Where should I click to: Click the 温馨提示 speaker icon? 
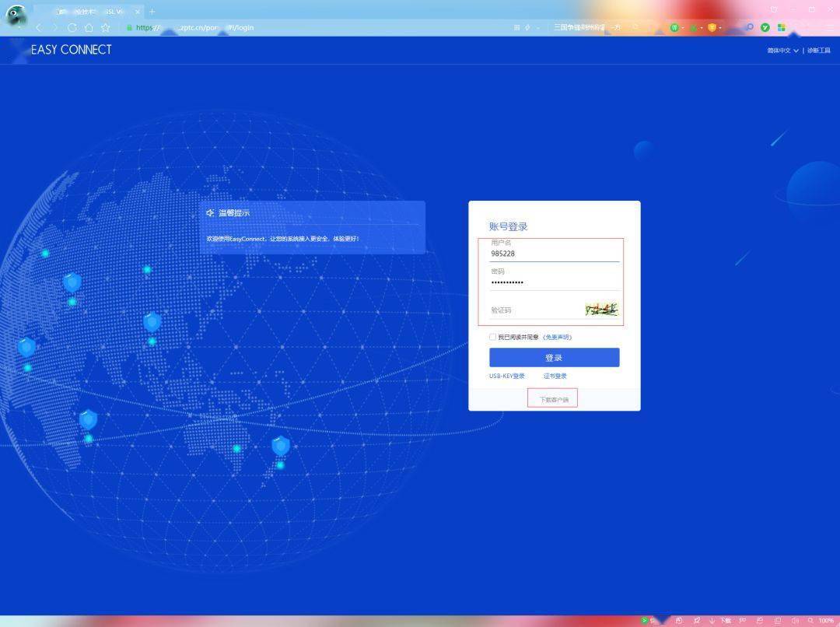click(210, 212)
